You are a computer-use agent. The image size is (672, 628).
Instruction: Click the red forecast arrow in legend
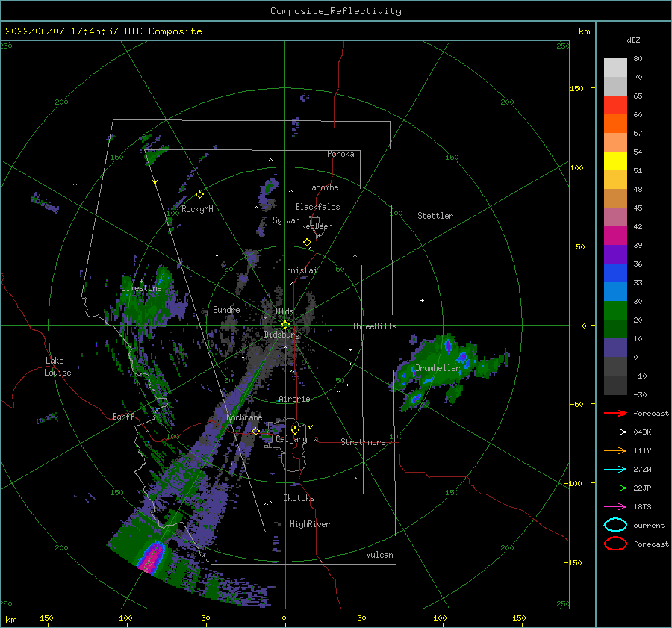[615, 413]
